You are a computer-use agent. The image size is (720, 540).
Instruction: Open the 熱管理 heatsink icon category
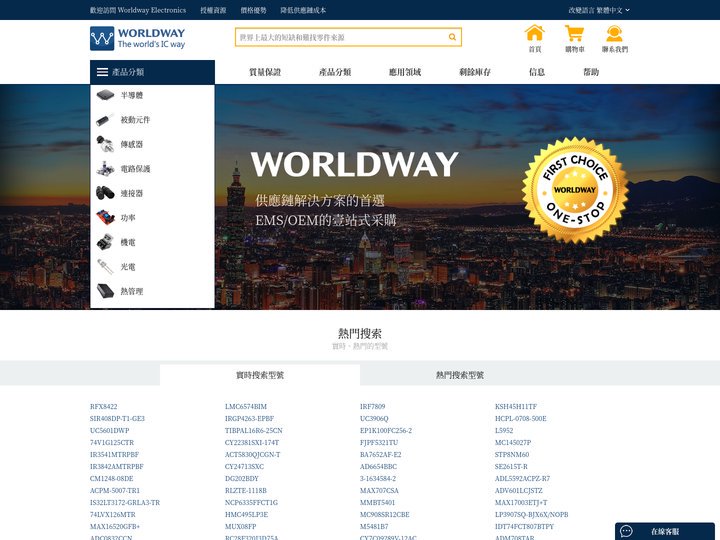(x=105, y=291)
